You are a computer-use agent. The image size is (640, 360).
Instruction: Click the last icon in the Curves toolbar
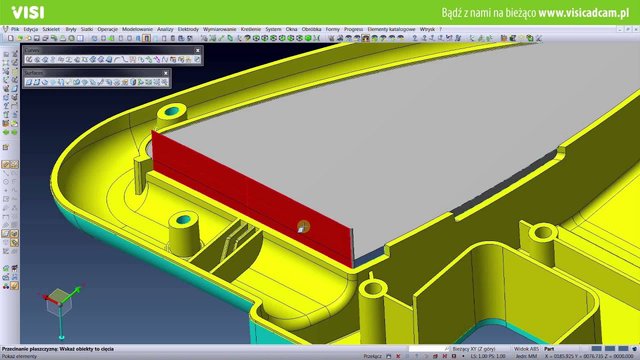197,60
